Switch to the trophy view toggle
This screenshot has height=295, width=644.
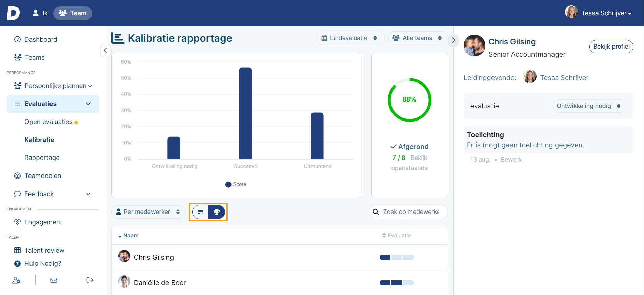217,212
